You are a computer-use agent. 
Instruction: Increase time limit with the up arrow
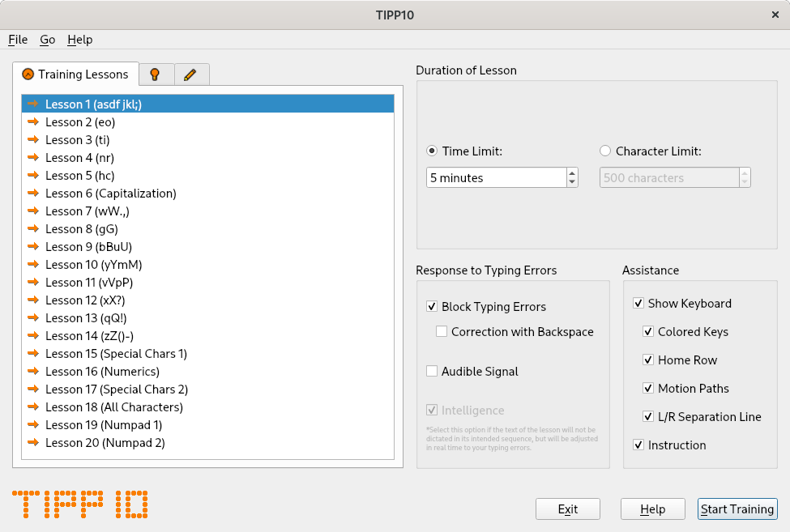point(572,172)
